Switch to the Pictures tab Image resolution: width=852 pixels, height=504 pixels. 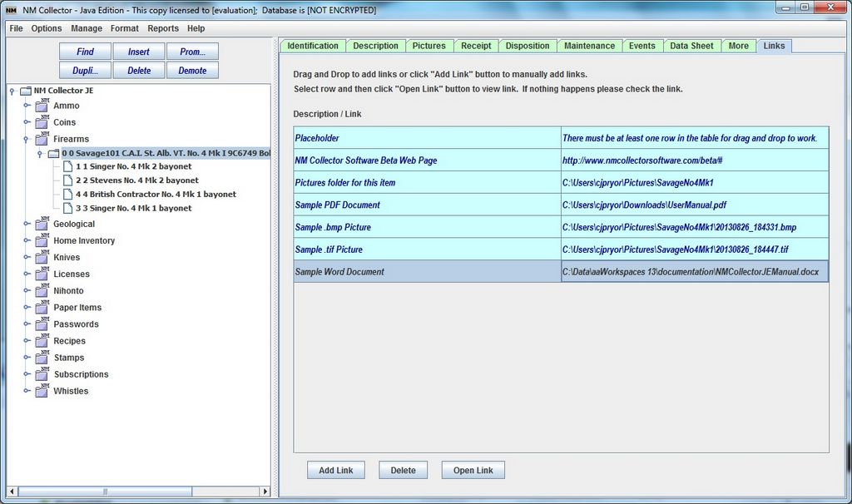(x=428, y=46)
